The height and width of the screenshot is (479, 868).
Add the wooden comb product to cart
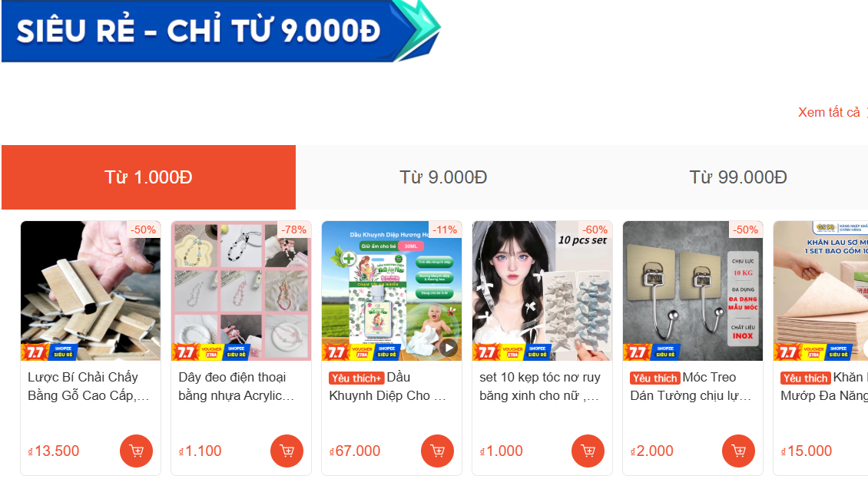pyautogui.click(x=136, y=451)
